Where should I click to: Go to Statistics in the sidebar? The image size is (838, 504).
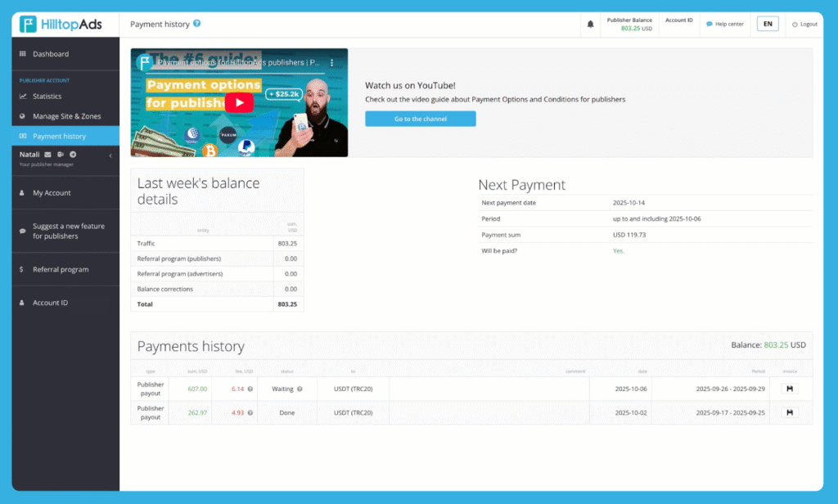coord(47,97)
